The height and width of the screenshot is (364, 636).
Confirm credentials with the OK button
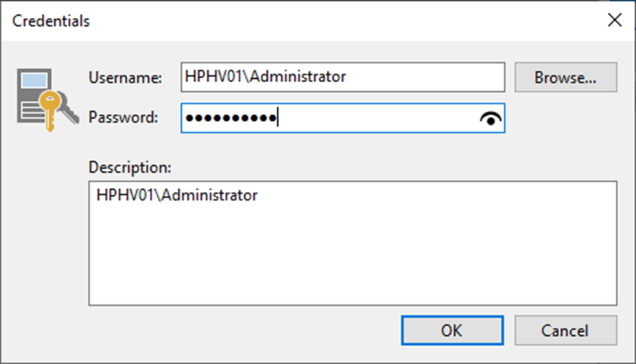click(452, 330)
